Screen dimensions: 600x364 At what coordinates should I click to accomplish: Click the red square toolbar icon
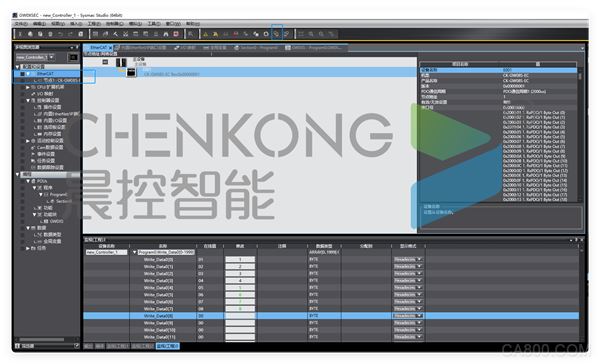[x=176, y=34]
